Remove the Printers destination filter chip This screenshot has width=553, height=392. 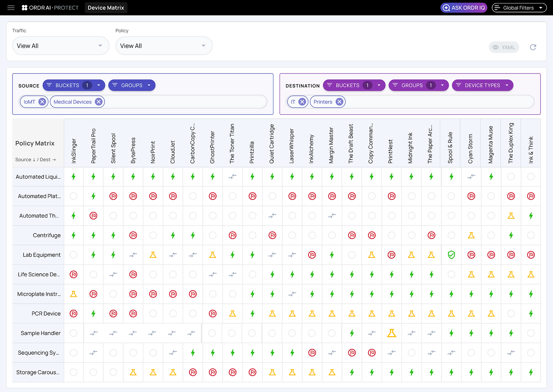(x=339, y=102)
